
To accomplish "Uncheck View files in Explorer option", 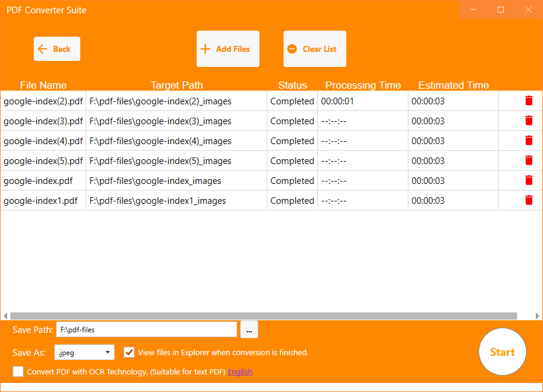I will (129, 352).
